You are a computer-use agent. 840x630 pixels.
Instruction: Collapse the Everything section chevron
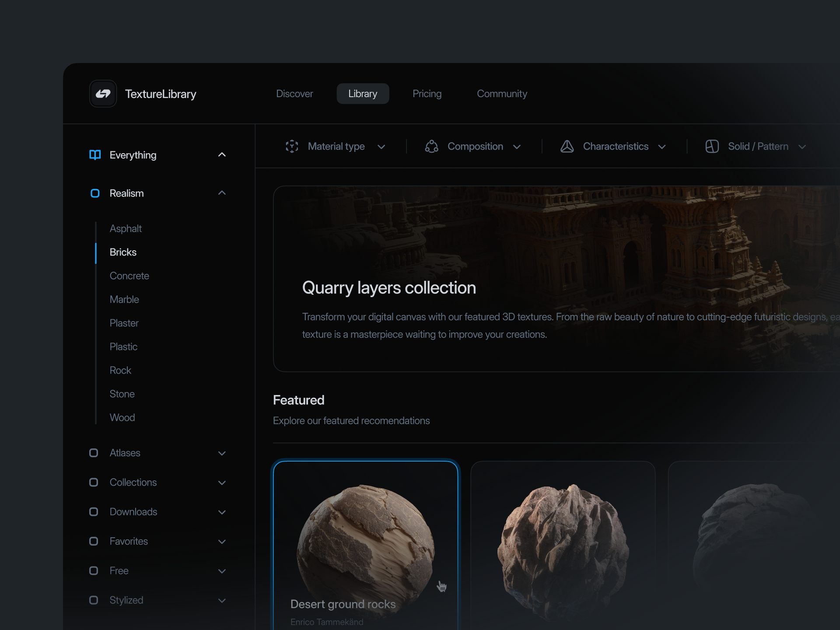click(x=222, y=155)
